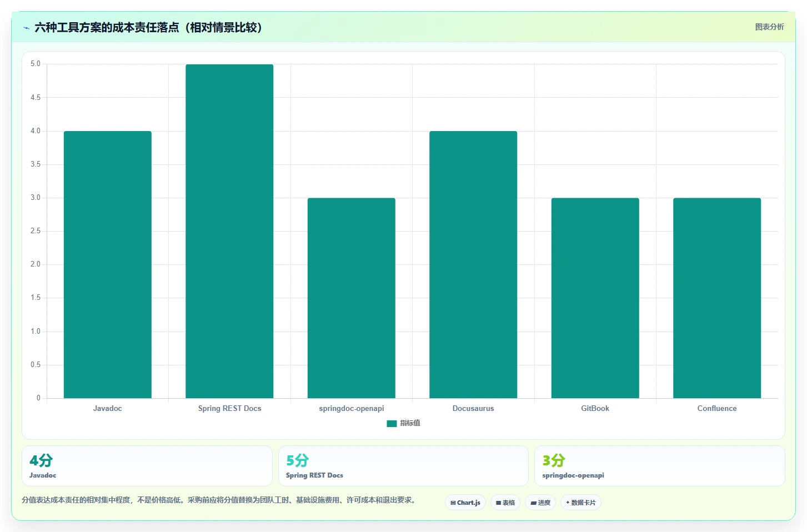Click the 表格 tag

[505, 503]
